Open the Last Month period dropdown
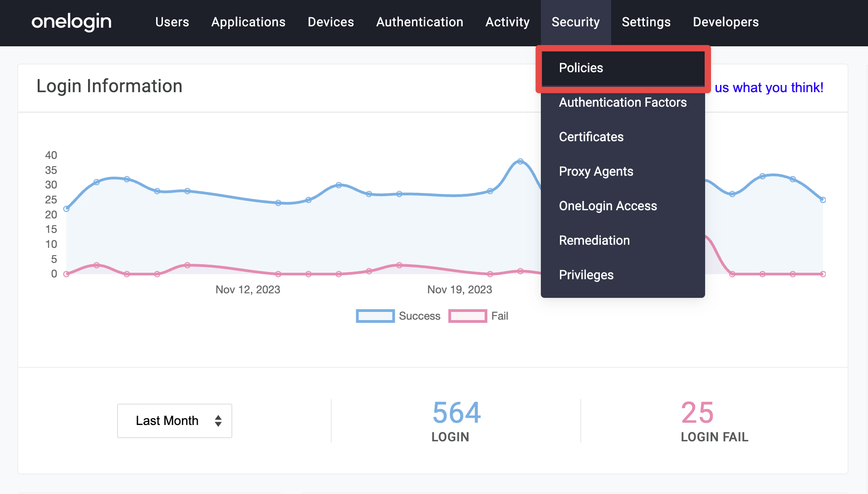The height and width of the screenshot is (494, 868). [x=175, y=421]
